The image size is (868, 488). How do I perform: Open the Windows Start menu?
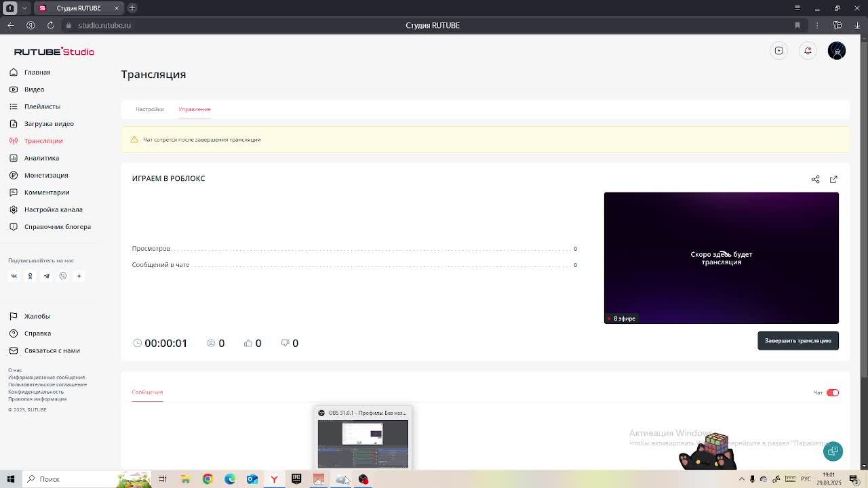pos(11,479)
